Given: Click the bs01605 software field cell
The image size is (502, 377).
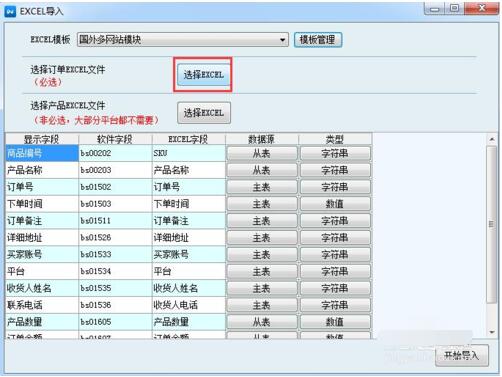Looking at the screenshot, I should pos(115,322).
